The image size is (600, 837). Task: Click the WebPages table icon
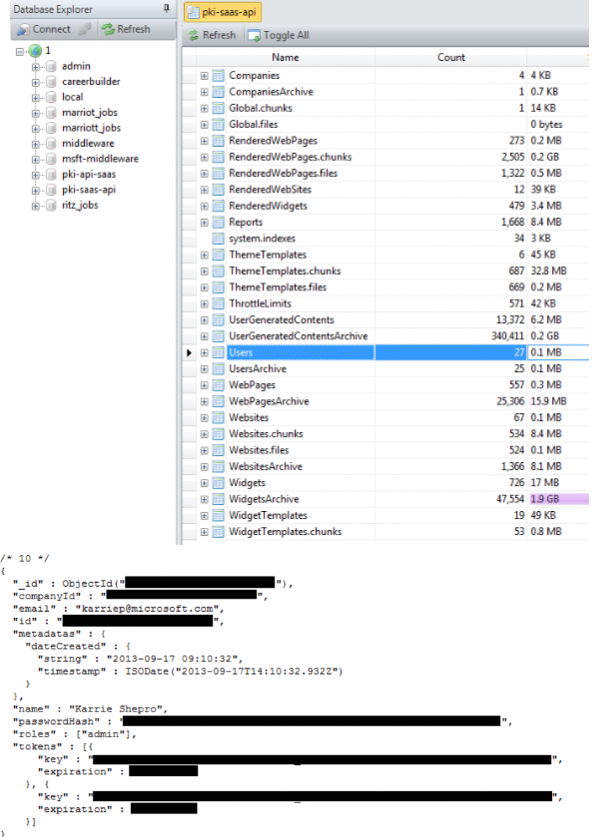point(218,385)
